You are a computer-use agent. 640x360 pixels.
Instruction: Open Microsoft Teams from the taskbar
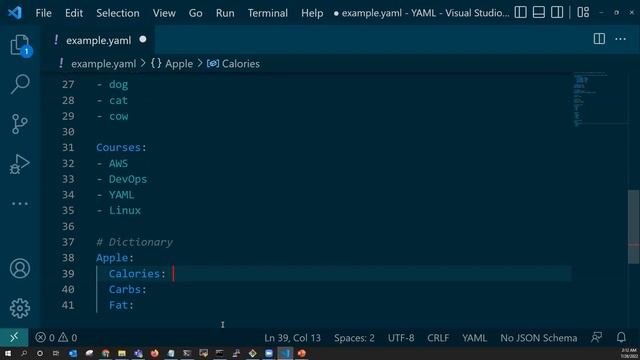138,353
